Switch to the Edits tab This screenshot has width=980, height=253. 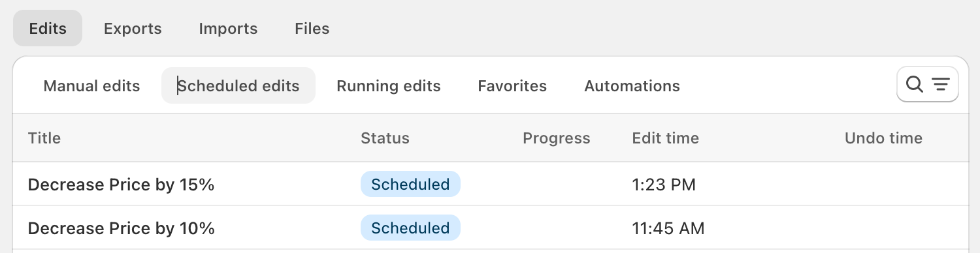click(48, 29)
